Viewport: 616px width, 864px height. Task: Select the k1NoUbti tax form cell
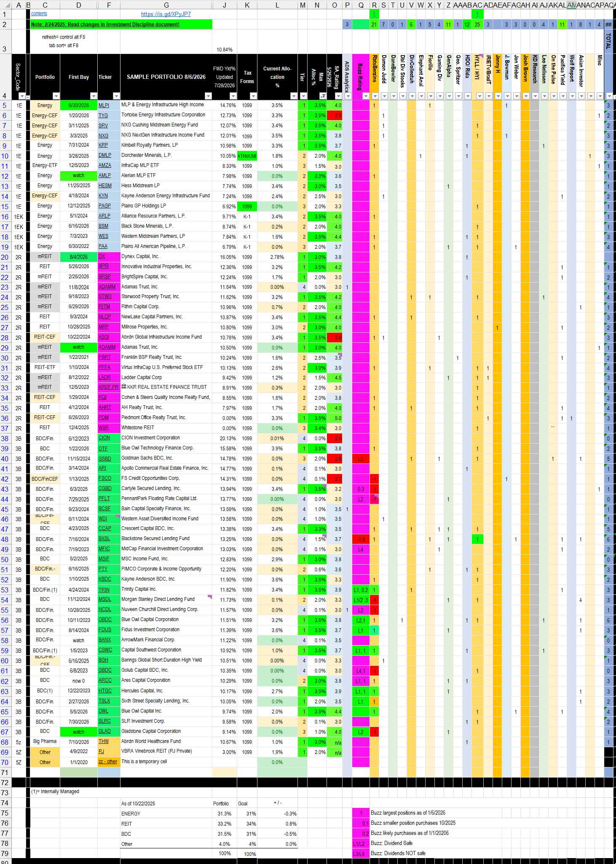pos(247,156)
